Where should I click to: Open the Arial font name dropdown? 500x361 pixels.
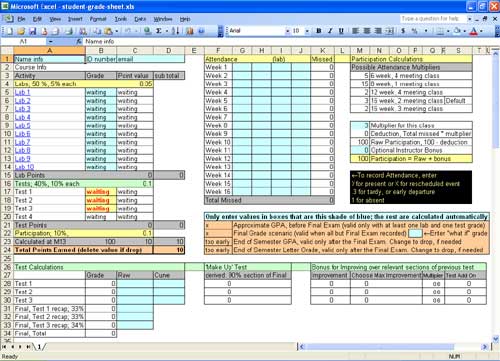[287, 31]
